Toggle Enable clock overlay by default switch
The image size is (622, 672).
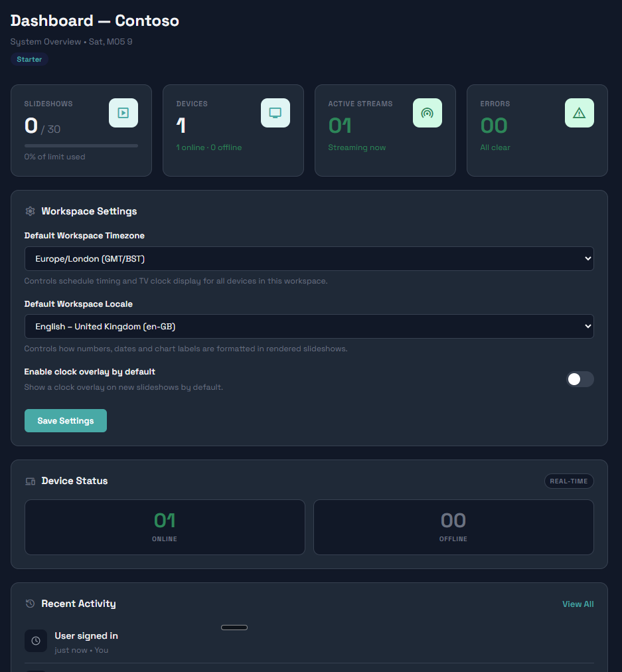(x=580, y=379)
